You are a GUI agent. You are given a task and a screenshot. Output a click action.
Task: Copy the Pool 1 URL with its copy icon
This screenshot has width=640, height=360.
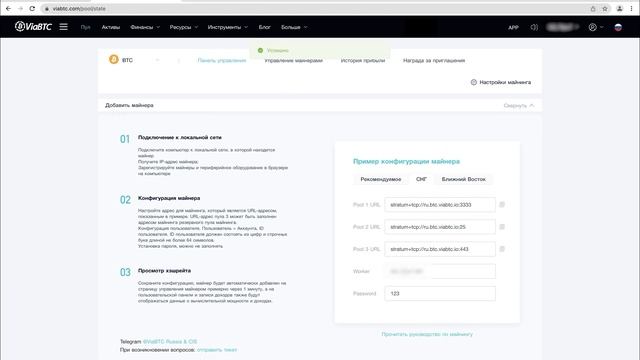(502, 204)
